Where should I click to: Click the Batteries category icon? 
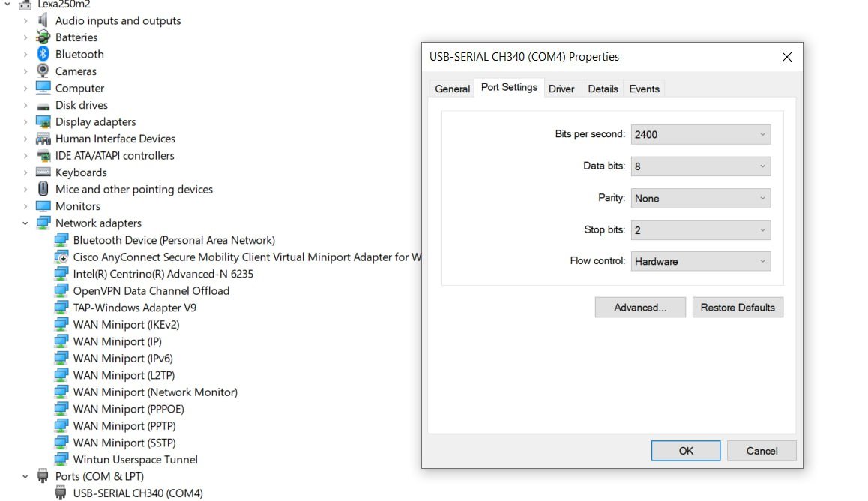pos(43,37)
